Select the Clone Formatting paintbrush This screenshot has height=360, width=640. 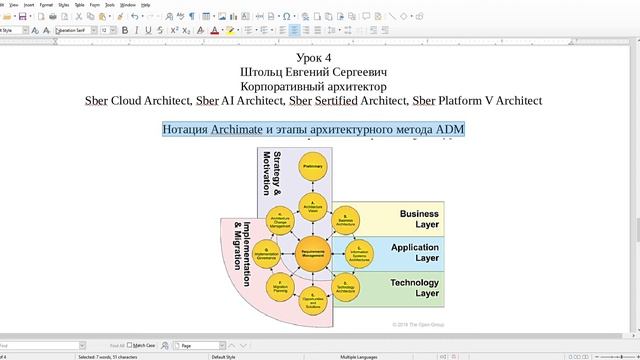tap(120, 16)
